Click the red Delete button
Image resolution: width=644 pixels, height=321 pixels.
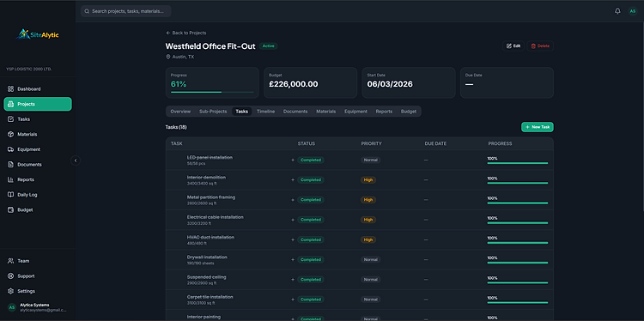(540, 46)
